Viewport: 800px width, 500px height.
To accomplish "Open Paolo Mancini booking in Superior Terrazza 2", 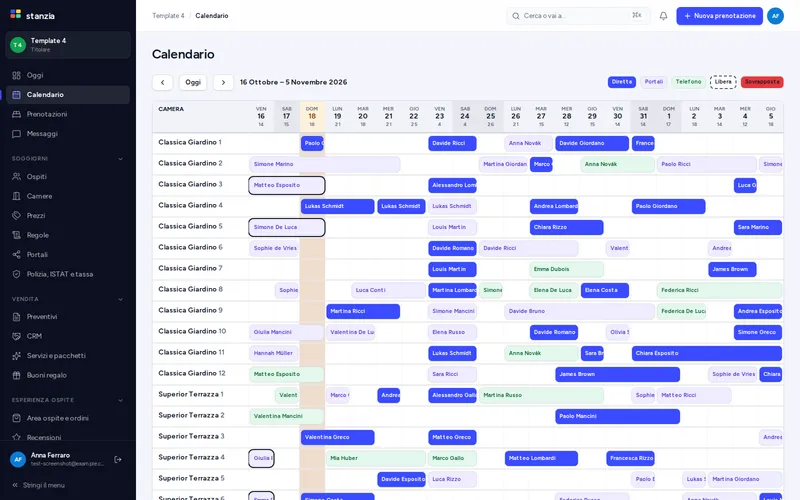I will click(617, 416).
